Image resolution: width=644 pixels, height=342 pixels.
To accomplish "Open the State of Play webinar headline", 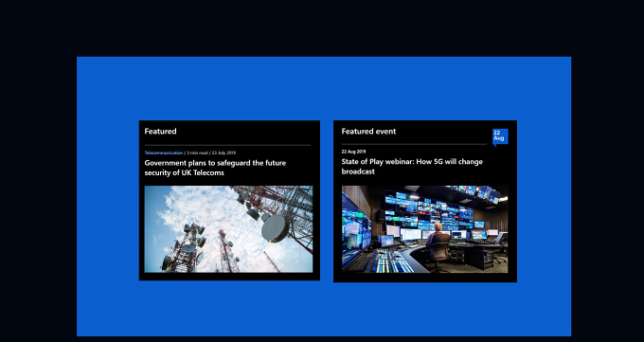I will point(412,167).
